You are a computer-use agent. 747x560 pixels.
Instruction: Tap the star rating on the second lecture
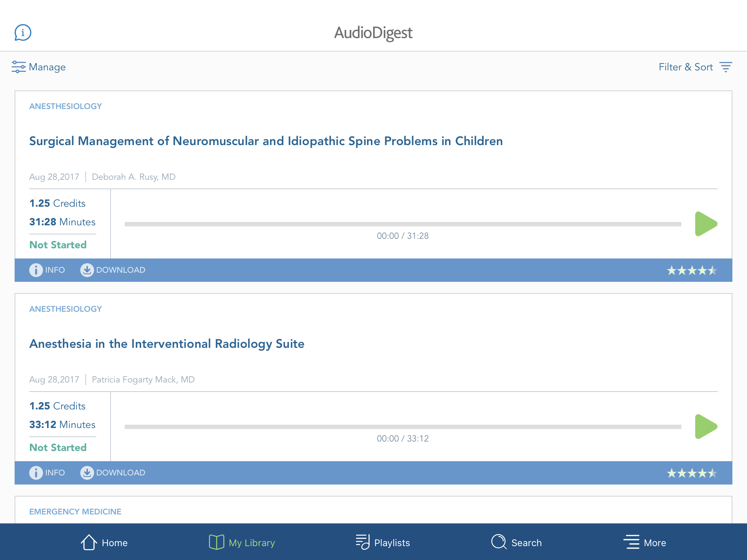692,473
